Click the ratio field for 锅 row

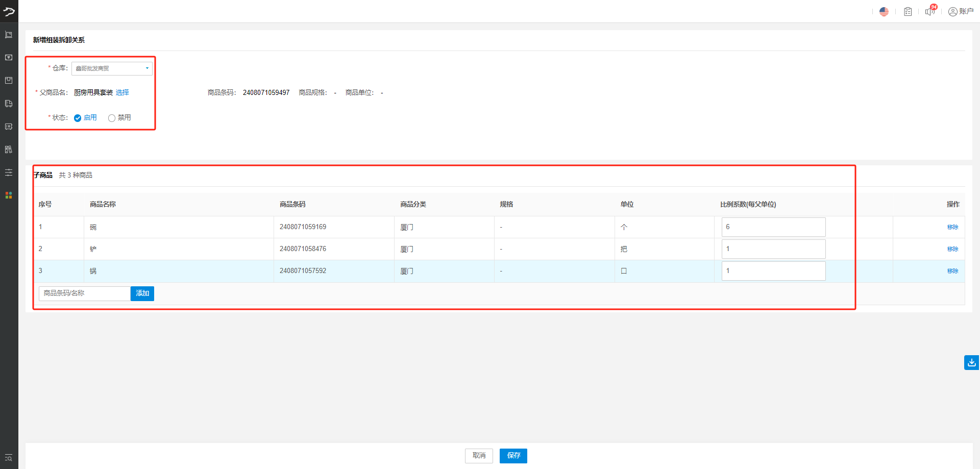coord(773,271)
